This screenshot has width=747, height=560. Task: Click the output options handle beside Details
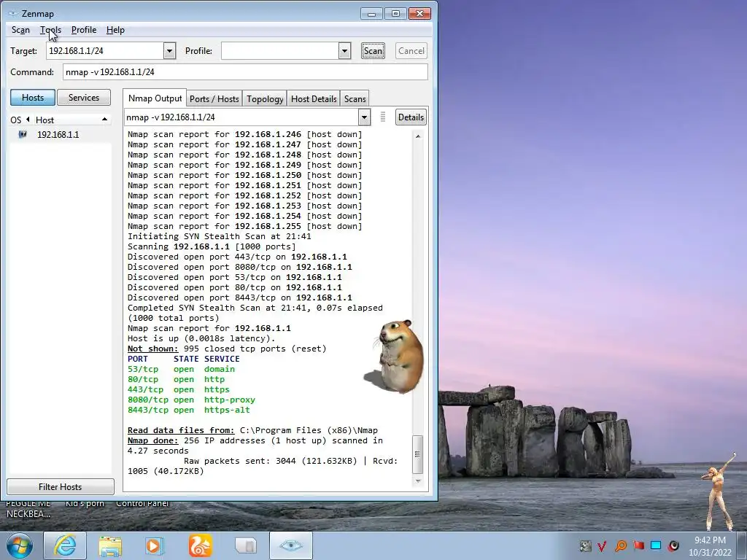(x=382, y=117)
